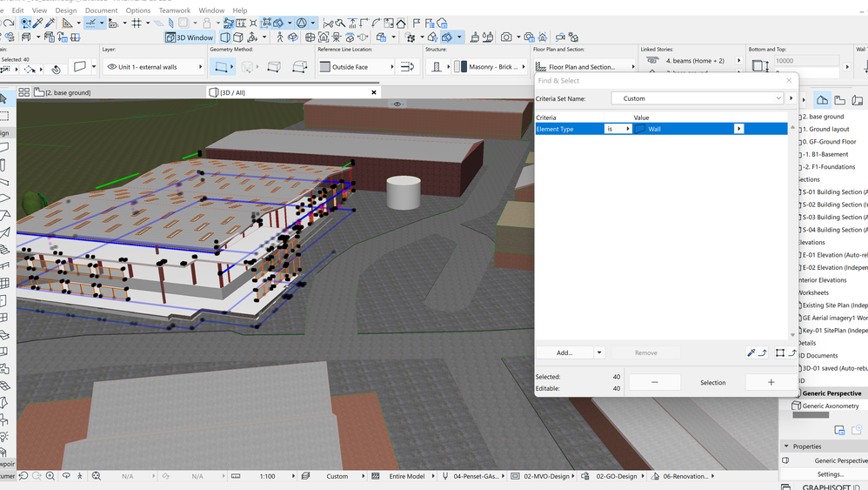Select Generic Axonometry in the navigator

pyautogui.click(x=830, y=406)
